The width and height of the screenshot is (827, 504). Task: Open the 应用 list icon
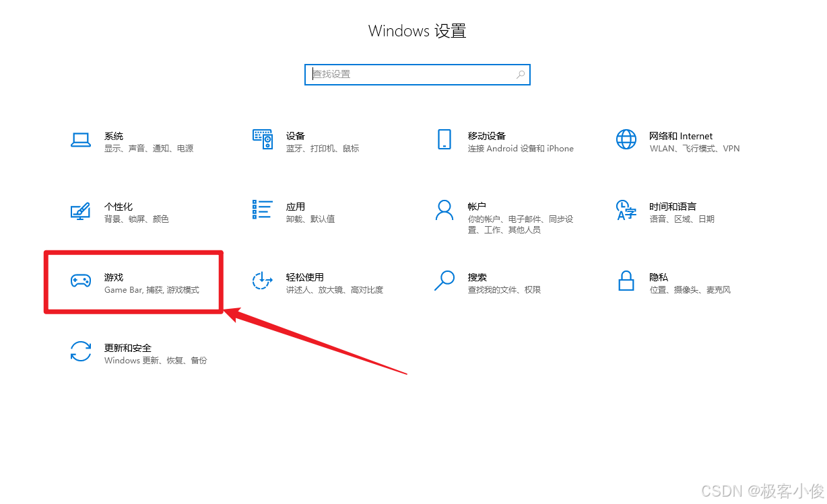point(263,209)
